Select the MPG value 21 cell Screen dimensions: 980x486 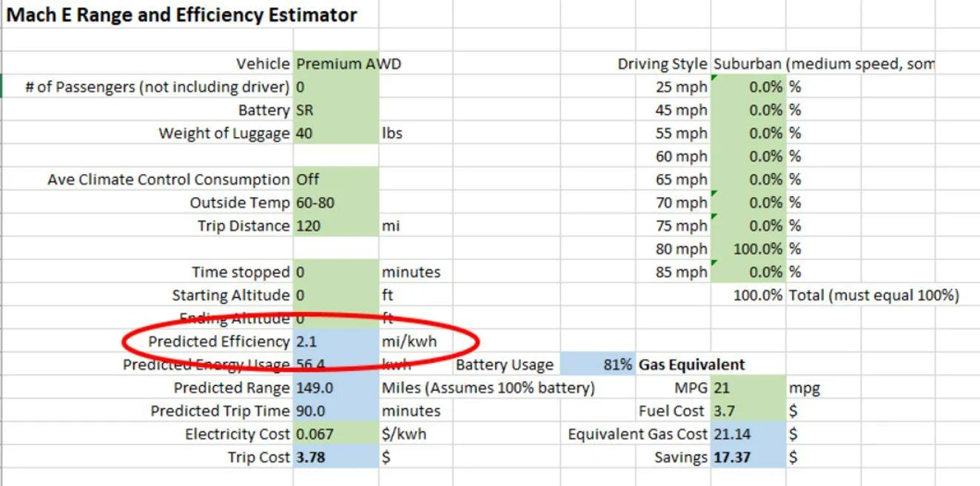(748, 387)
